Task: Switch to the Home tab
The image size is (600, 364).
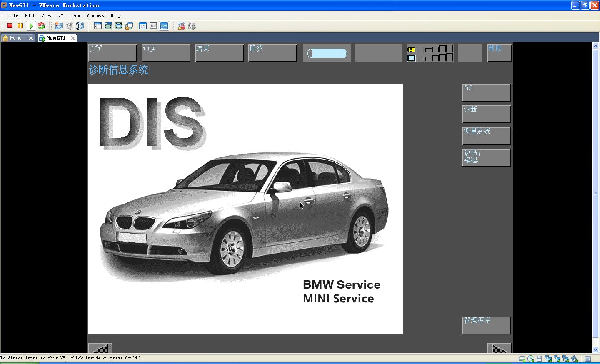Action: coord(15,38)
